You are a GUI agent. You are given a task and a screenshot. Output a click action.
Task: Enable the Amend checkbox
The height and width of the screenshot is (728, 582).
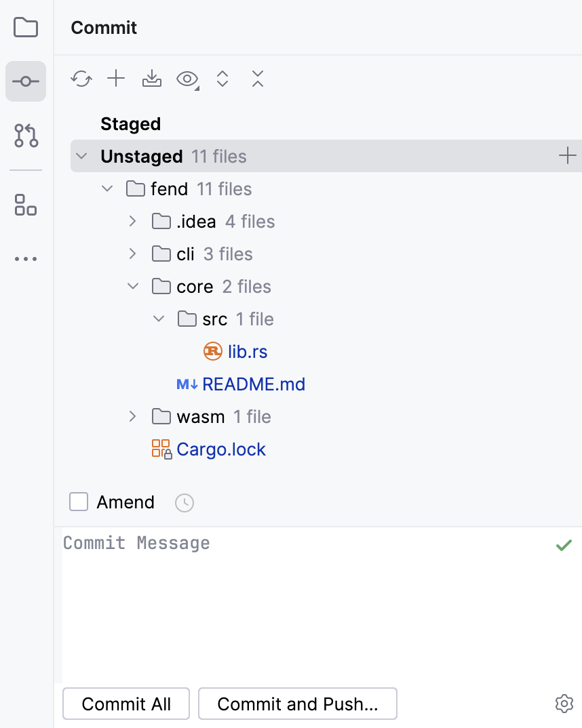coord(79,502)
